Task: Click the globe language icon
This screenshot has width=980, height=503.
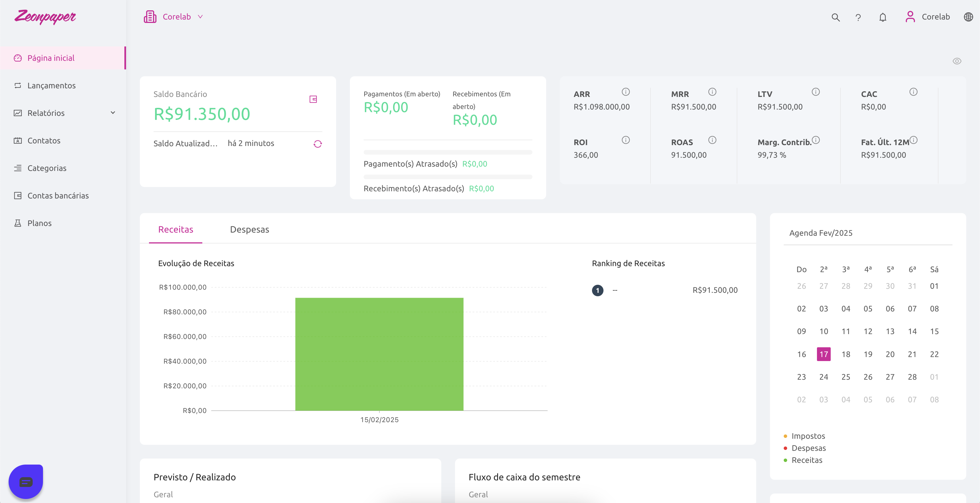Action: coord(968,17)
